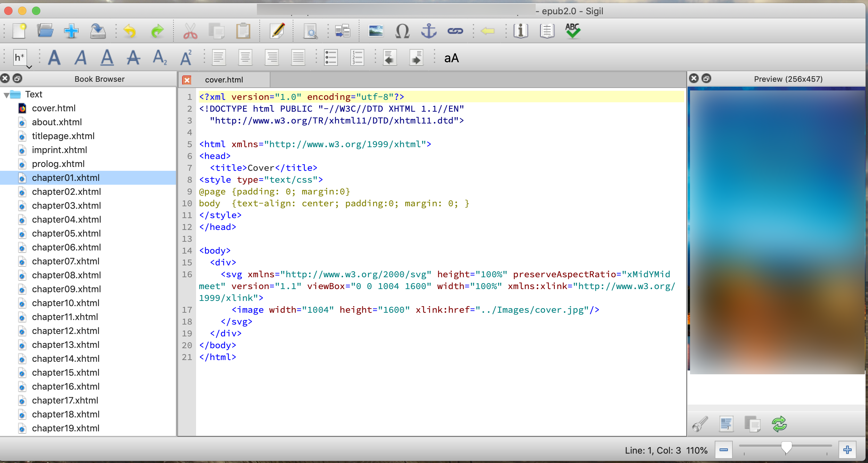Click the zoom slider handle

pyautogui.click(x=786, y=447)
